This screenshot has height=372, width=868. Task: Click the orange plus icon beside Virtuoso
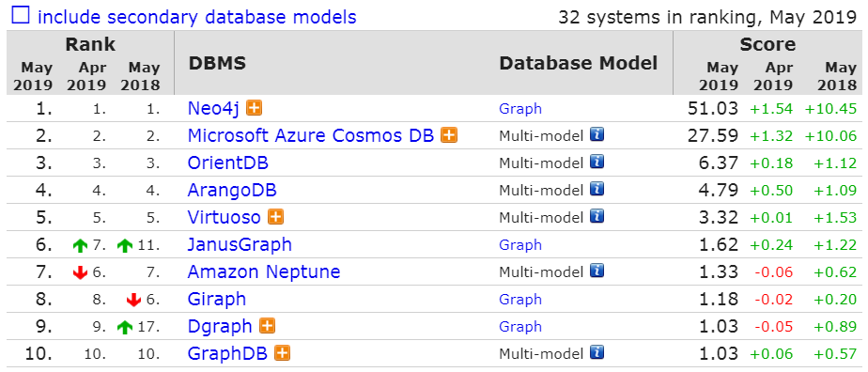click(275, 216)
